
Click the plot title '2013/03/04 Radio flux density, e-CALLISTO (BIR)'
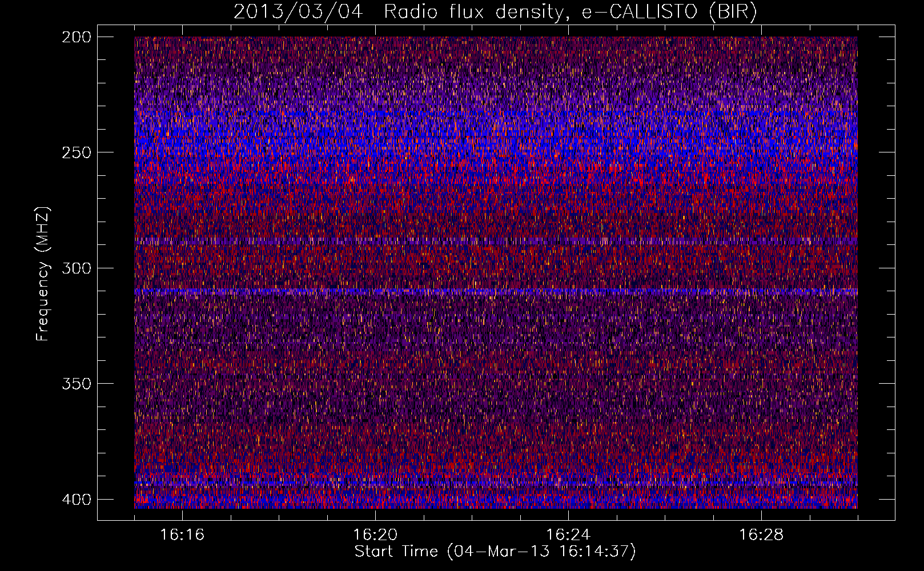pos(495,12)
